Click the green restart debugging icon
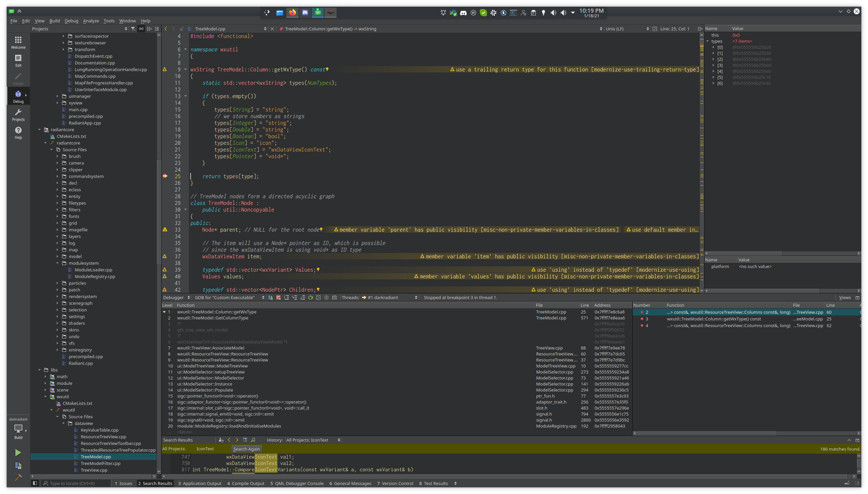 pos(310,297)
